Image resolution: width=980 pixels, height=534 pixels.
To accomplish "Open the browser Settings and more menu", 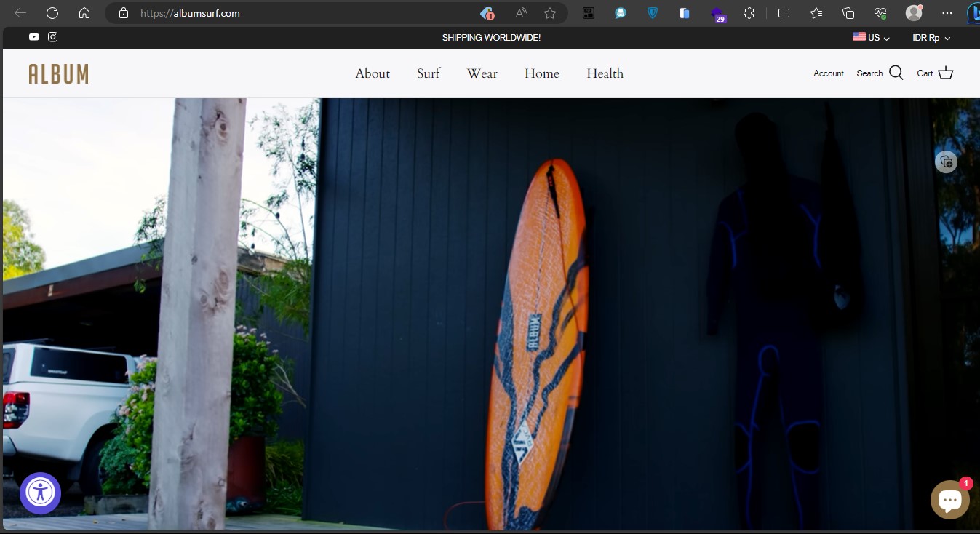I will pyautogui.click(x=947, y=13).
